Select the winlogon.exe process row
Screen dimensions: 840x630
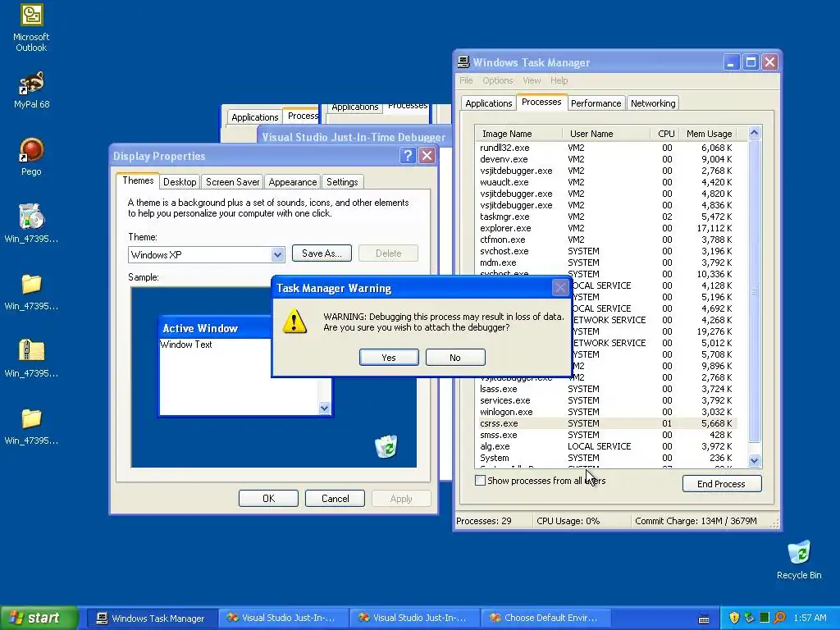[606, 412]
